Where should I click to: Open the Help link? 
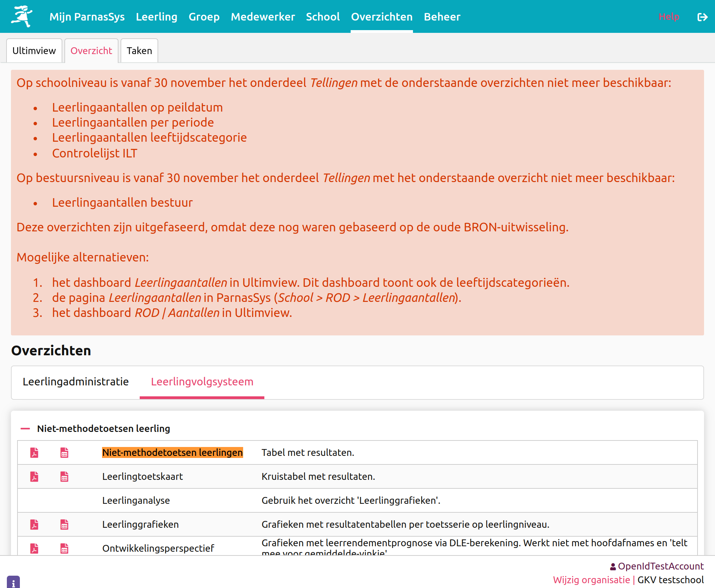pos(669,16)
